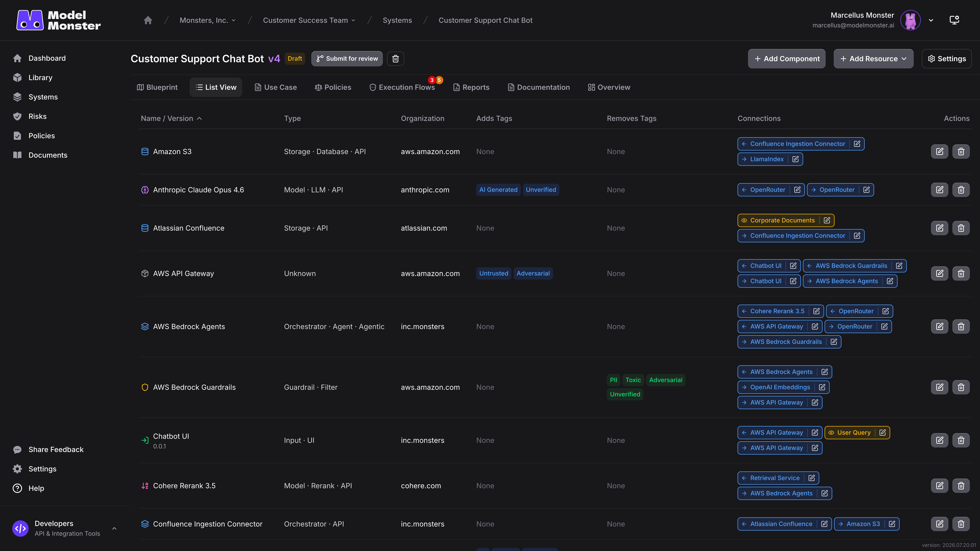This screenshot has width=980, height=551.
Task: Open Systems breadcrumb link
Action: 397,20
